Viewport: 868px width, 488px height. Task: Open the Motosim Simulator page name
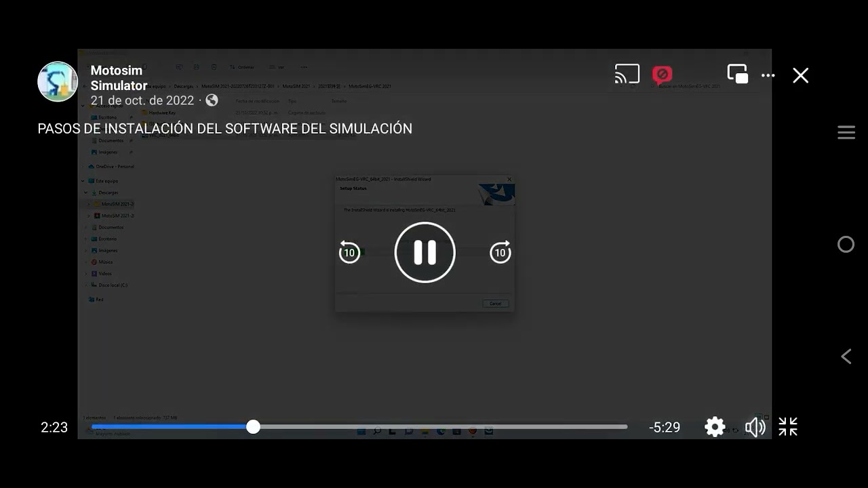119,78
